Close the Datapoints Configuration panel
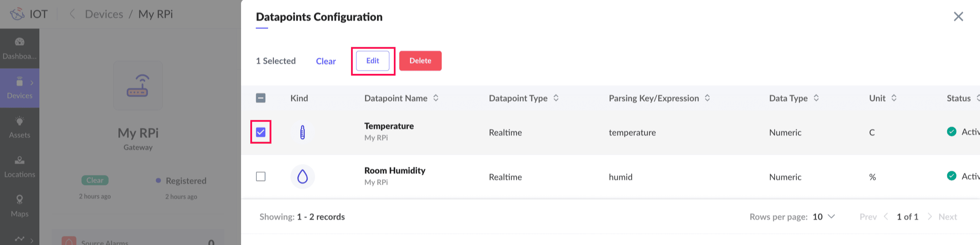Screen dimensions: 980x245 click(x=958, y=16)
